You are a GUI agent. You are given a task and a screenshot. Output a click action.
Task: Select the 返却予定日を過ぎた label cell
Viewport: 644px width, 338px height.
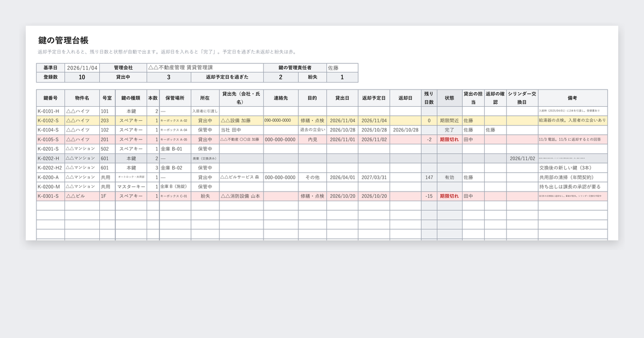point(227,77)
